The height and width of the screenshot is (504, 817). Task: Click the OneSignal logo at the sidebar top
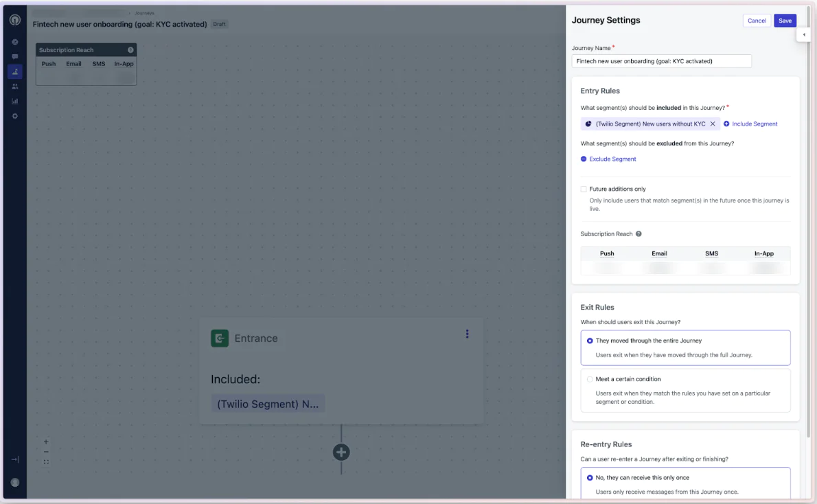click(14, 20)
